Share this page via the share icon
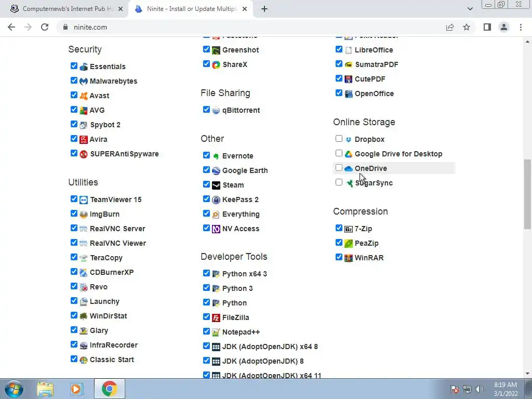Viewport: 532px width, 399px height. tap(450, 27)
